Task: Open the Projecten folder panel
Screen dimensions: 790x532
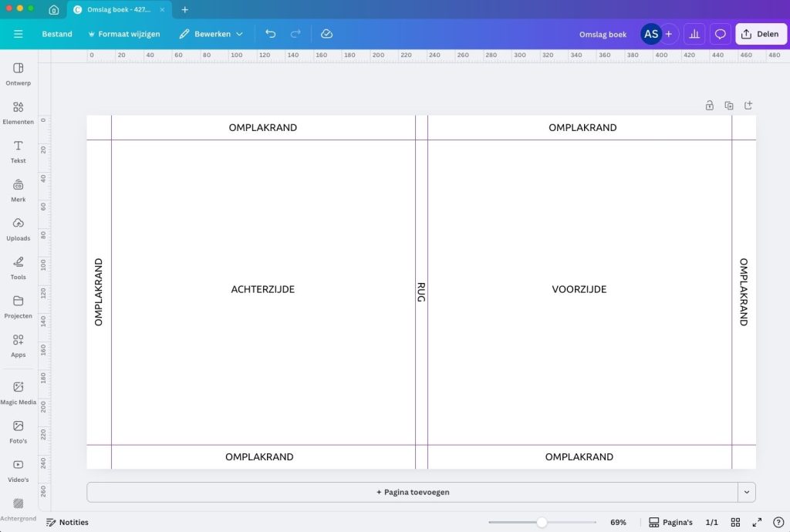Action: (x=19, y=307)
